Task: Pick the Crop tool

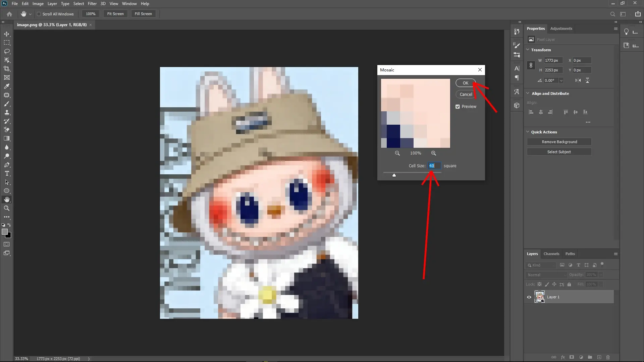Action: [7, 69]
